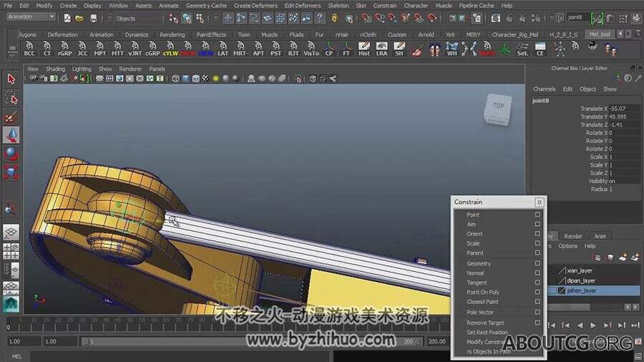Open layer editor Options menu
This screenshot has width=644, height=362.
[567, 246]
